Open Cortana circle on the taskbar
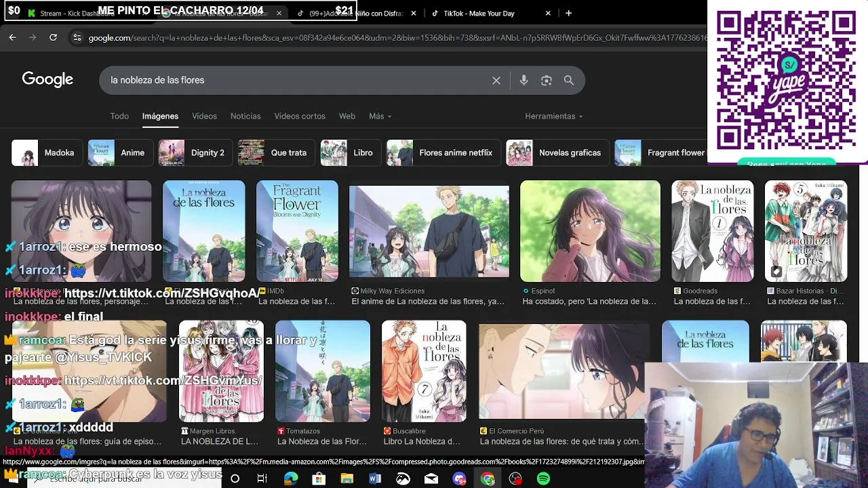 (235, 479)
